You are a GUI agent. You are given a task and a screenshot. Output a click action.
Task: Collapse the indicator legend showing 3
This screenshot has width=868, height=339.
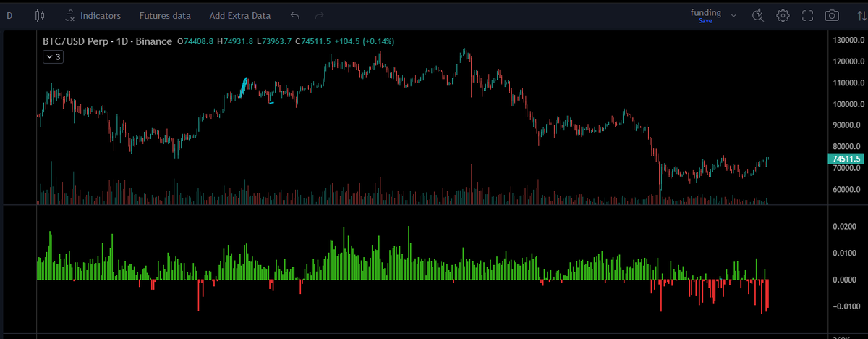(x=54, y=56)
